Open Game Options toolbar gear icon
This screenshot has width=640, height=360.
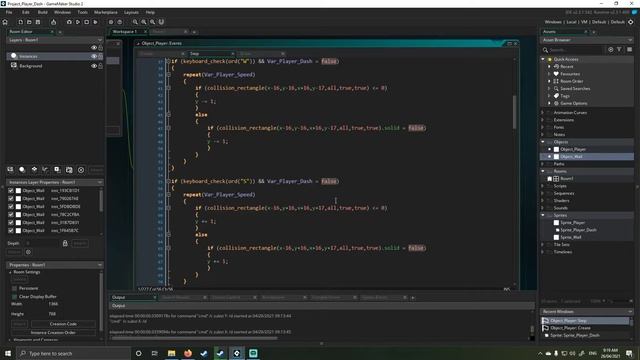point(111,22)
